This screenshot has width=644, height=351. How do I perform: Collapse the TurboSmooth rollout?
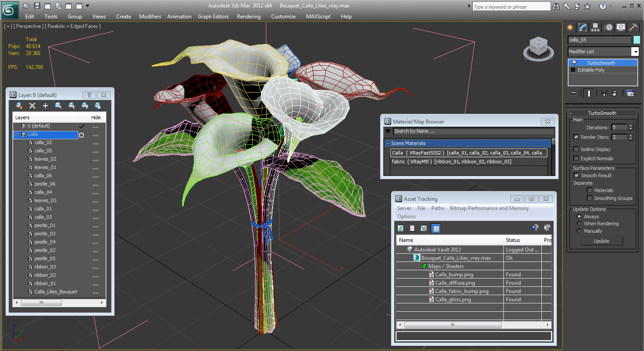pos(571,113)
